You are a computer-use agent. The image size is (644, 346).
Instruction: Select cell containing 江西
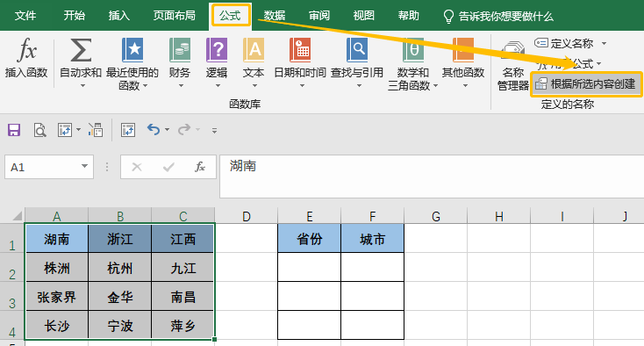click(x=182, y=238)
